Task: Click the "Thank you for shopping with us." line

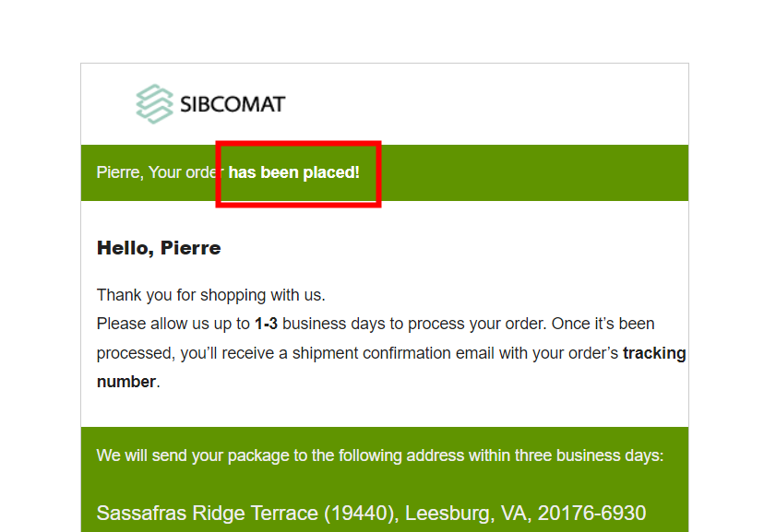Action: (x=211, y=295)
